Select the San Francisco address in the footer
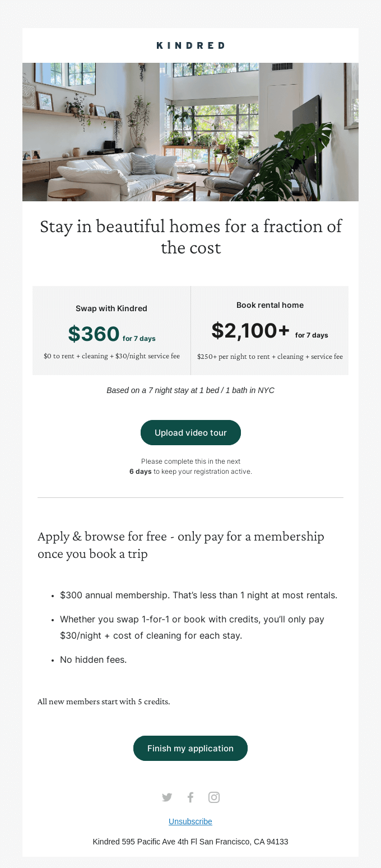 point(190,842)
